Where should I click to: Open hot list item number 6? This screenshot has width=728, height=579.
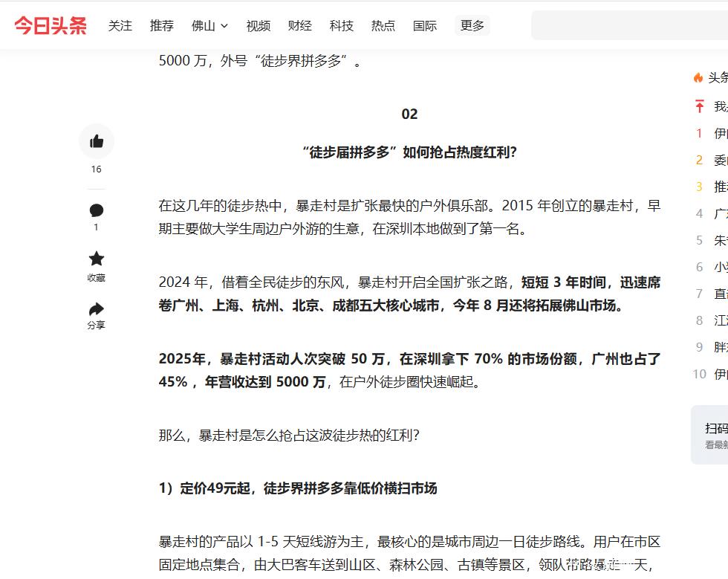tap(711, 267)
